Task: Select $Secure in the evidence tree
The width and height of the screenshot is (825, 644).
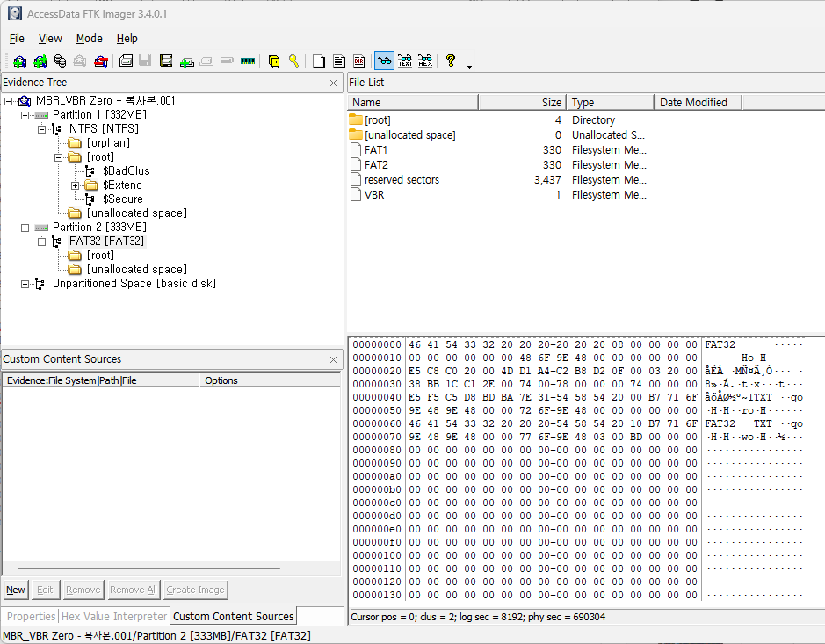Action: click(x=123, y=199)
